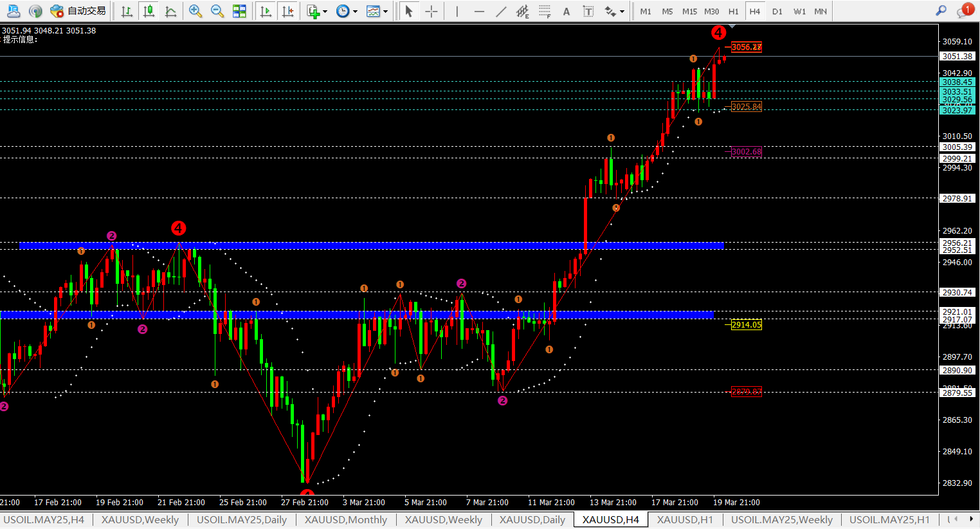This screenshot has height=529, width=980.
Task: Draw a trendline with the diagonal line tool
Action: [501, 11]
